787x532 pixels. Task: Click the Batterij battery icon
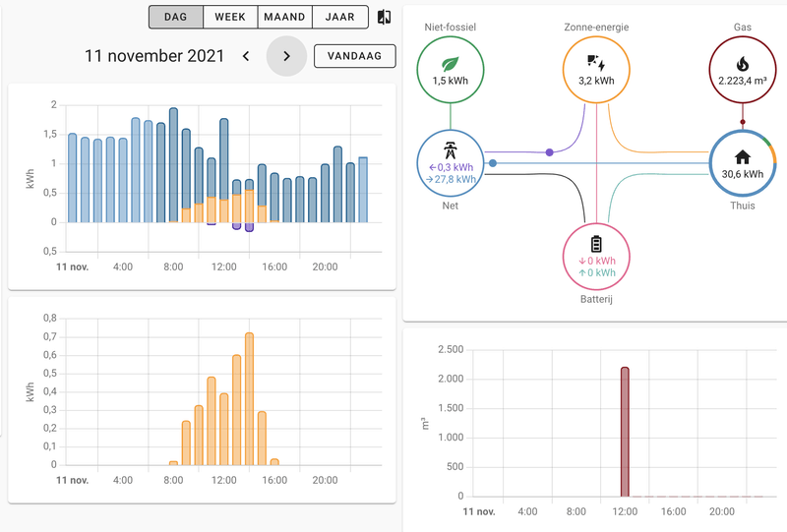[x=596, y=244]
